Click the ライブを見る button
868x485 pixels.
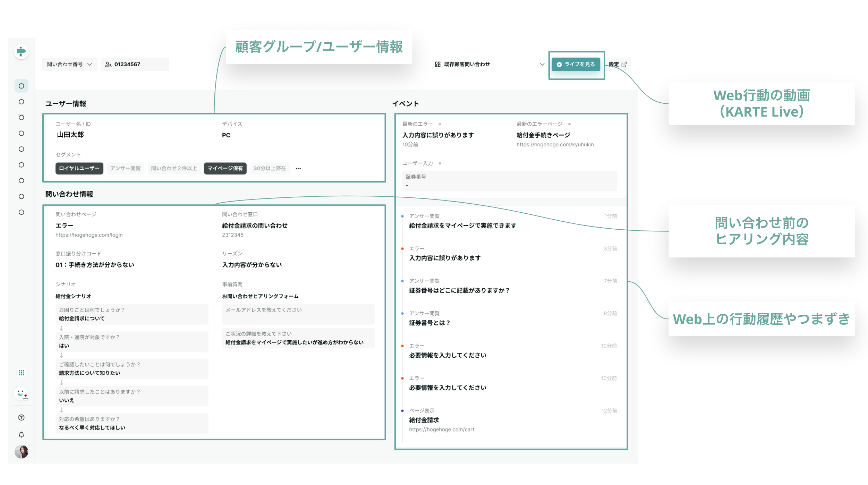[576, 64]
